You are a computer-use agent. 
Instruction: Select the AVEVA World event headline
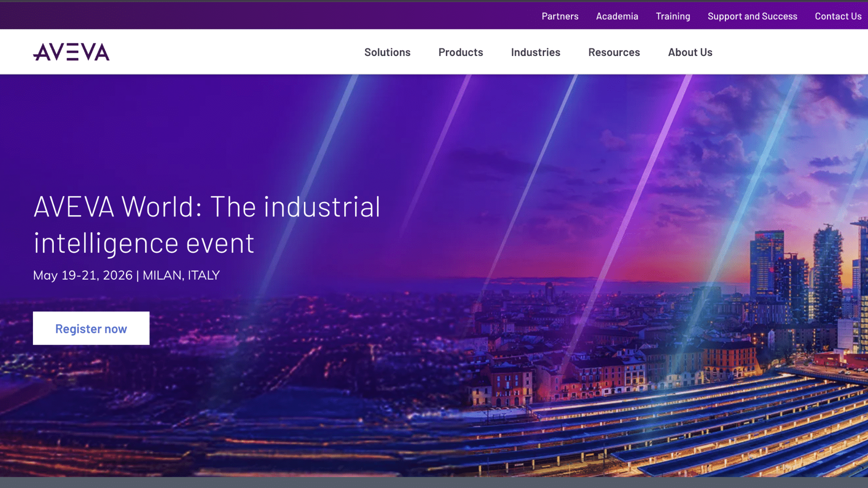point(207,225)
